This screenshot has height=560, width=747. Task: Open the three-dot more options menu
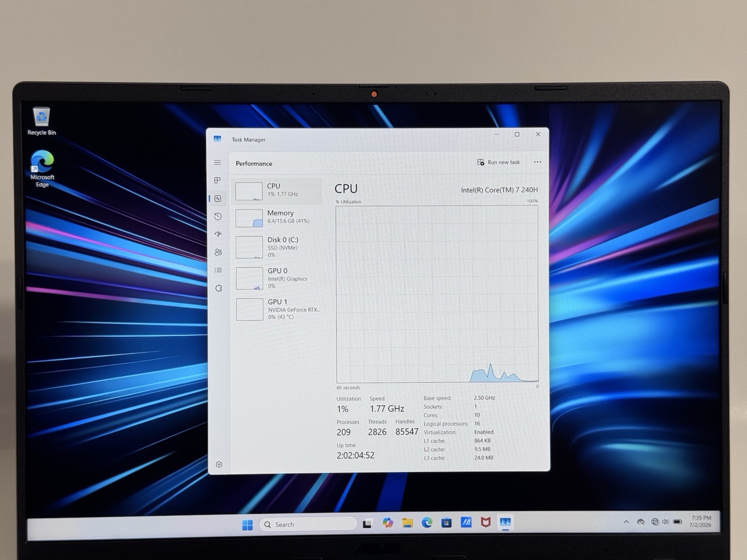point(537,162)
